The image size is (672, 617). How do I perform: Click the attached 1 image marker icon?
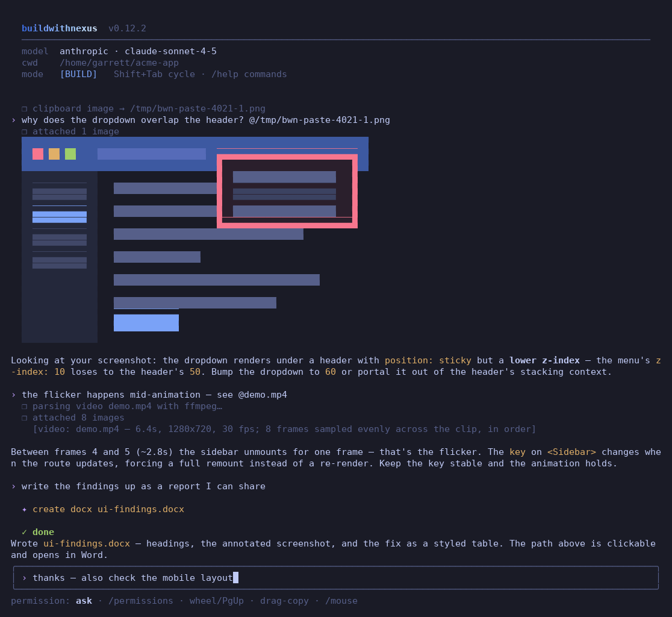point(25,131)
